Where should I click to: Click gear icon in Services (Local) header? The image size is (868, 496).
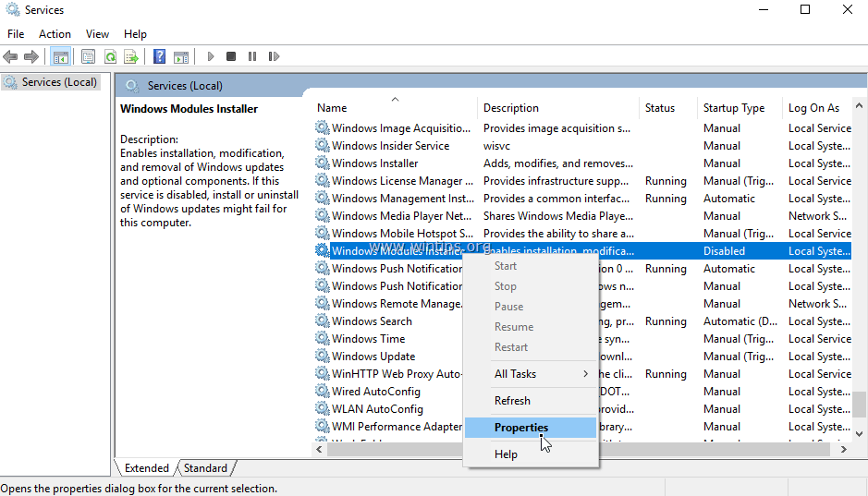click(x=132, y=86)
